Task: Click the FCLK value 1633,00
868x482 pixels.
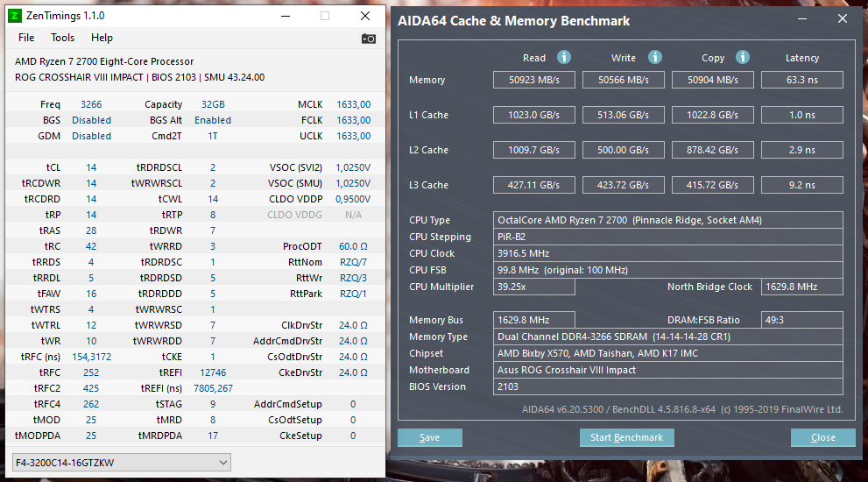Action: 354,120
